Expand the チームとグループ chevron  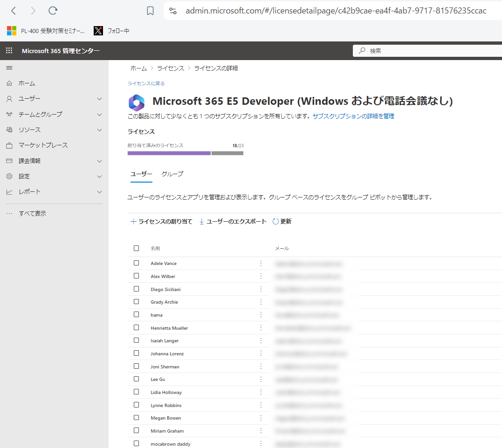pyautogui.click(x=100, y=115)
